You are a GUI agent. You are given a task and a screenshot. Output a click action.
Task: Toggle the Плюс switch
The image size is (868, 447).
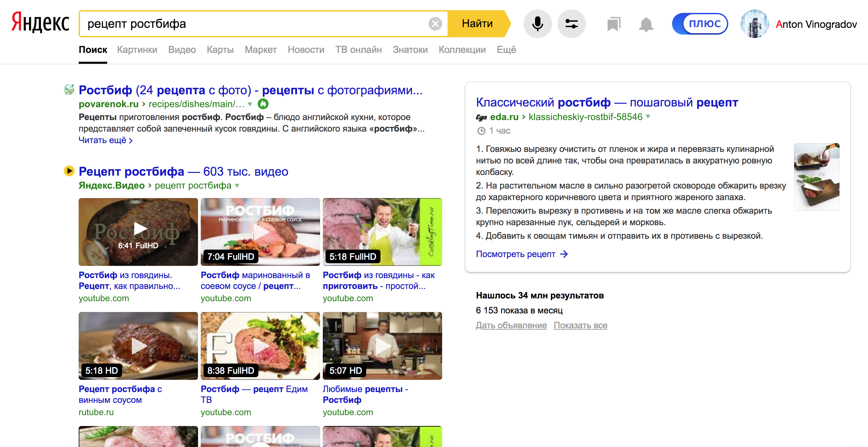[700, 24]
